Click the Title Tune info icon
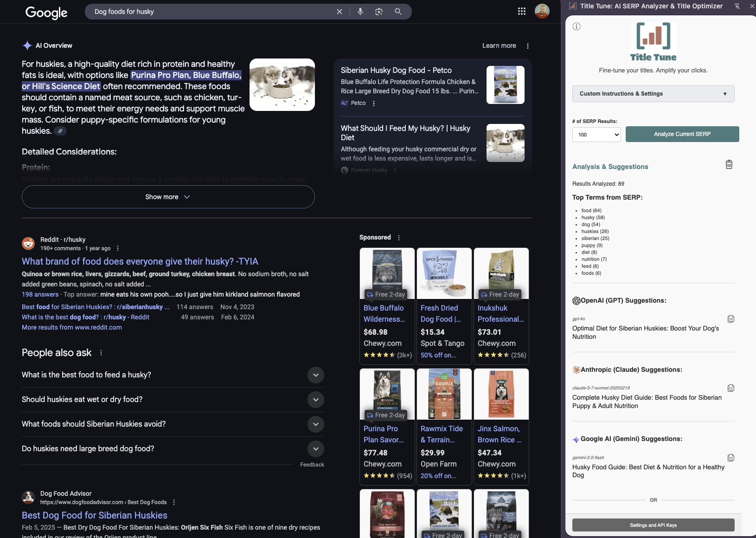The height and width of the screenshot is (538, 756). tap(577, 26)
